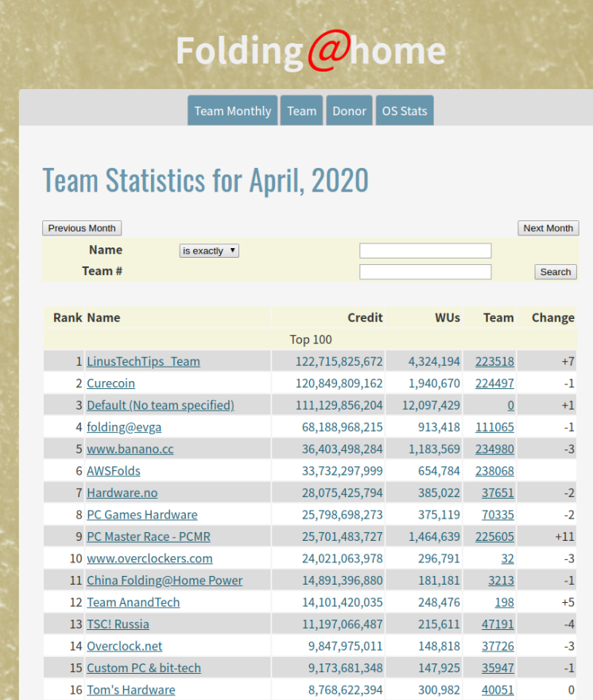
Task: Click team number 40051 link
Action: pos(498,690)
